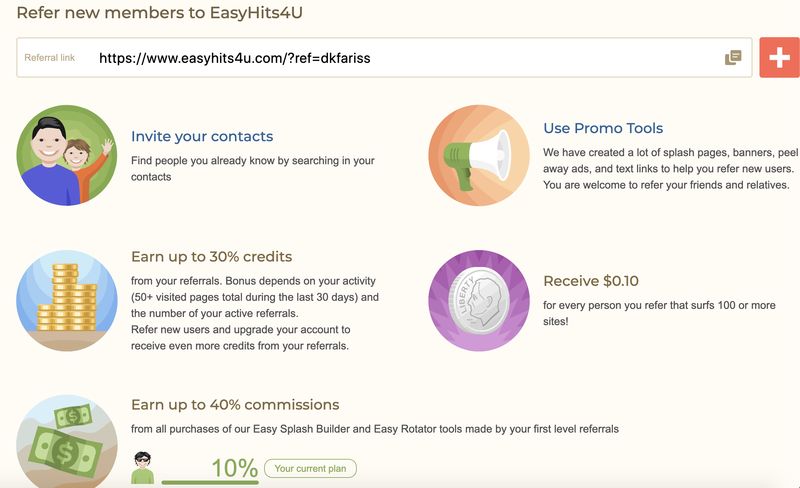Open the Use Promo Tools link
The height and width of the screenshot is (488, 800).
click(x=603, y=128)
